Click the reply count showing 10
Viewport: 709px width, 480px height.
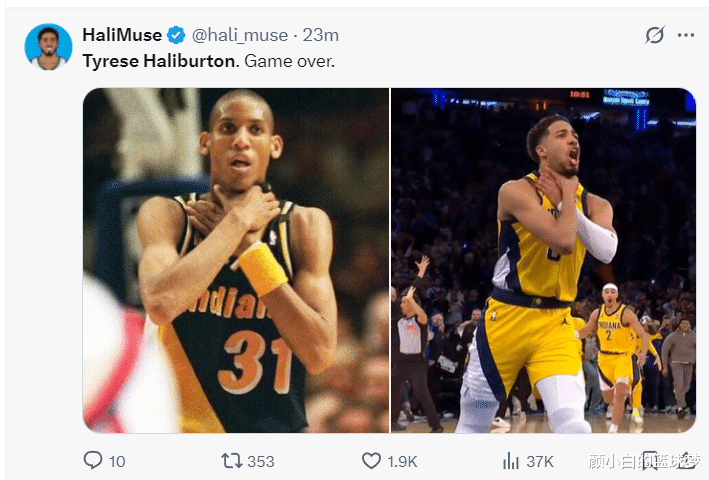pos(117,461)
